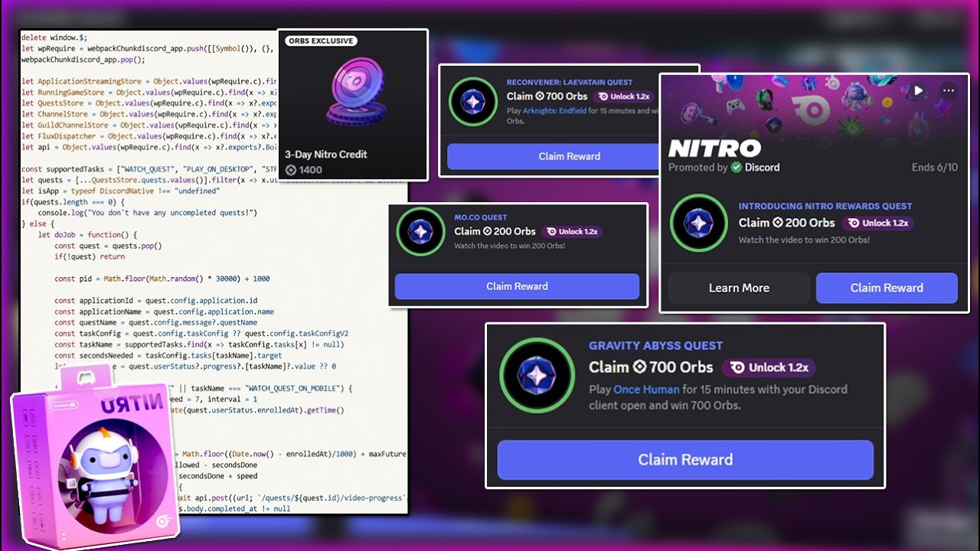Click the 1400 orbs price
Image resolution: width=980 pixels, height=551 pixels.
pyautogui.click(x=304, y=170)
